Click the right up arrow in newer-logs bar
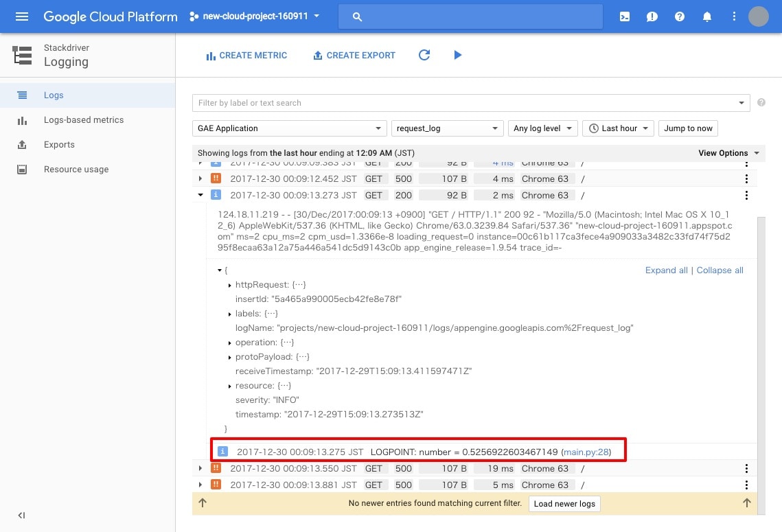Viewport: 782px width, 532px height. click(746, 502)
